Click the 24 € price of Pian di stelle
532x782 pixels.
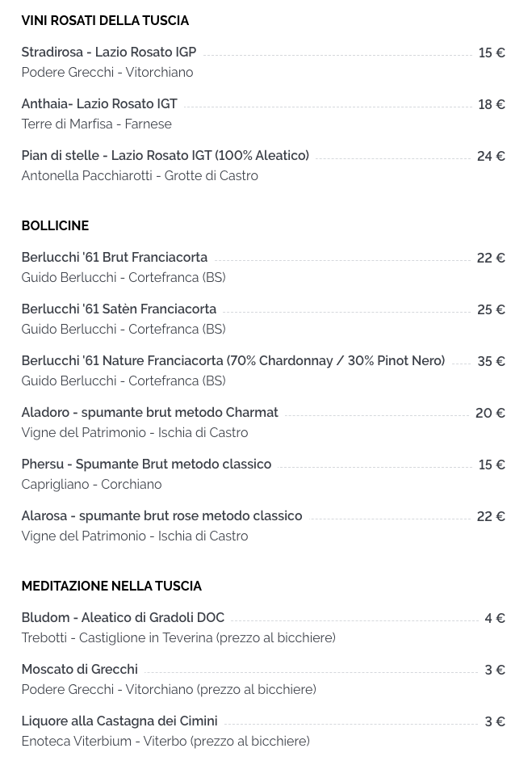click(491, 156)
